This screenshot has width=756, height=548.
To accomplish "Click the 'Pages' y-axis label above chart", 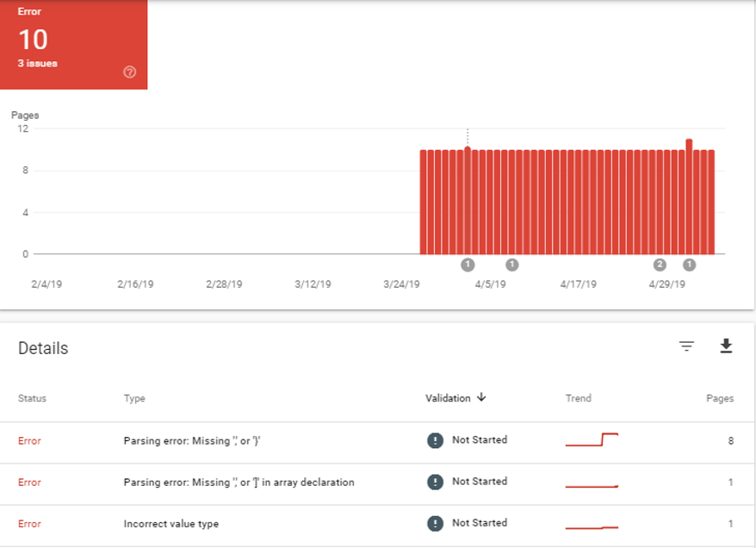I will click(x=25, y=115).
